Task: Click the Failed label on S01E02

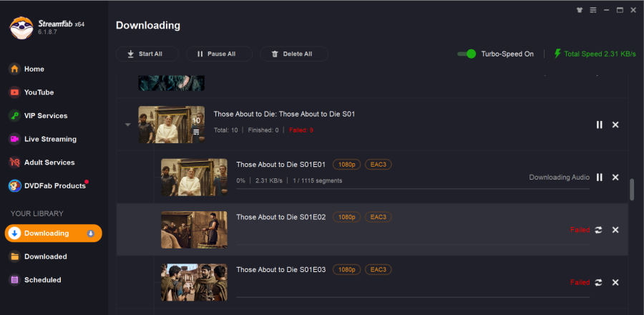Action: click(x=580, y=230)
